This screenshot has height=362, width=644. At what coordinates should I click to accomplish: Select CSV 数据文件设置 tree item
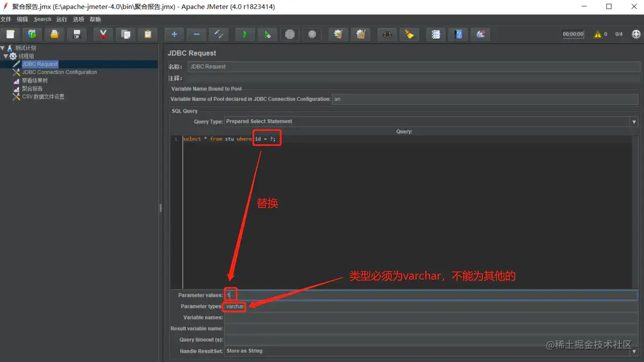point(43,97)
